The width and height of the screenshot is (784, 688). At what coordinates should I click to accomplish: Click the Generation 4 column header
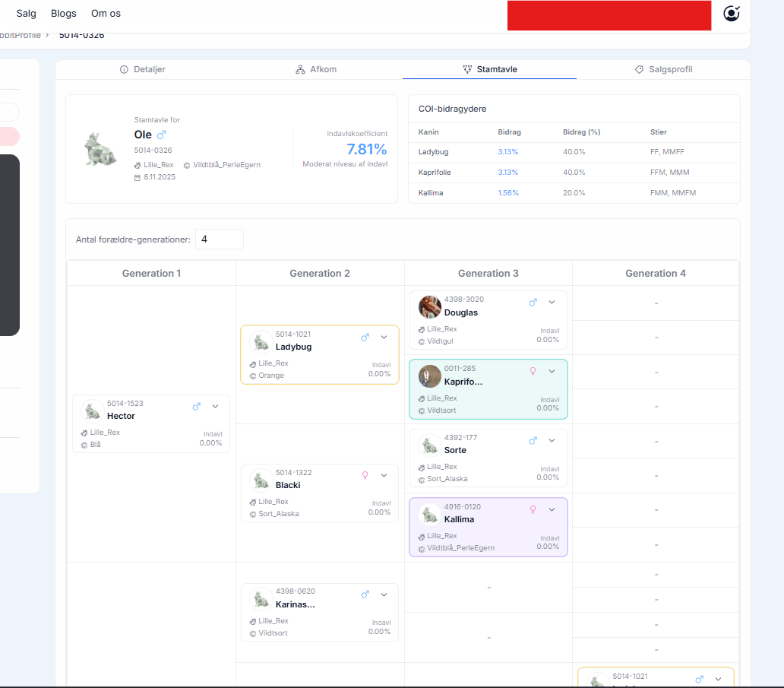(656, 273)
